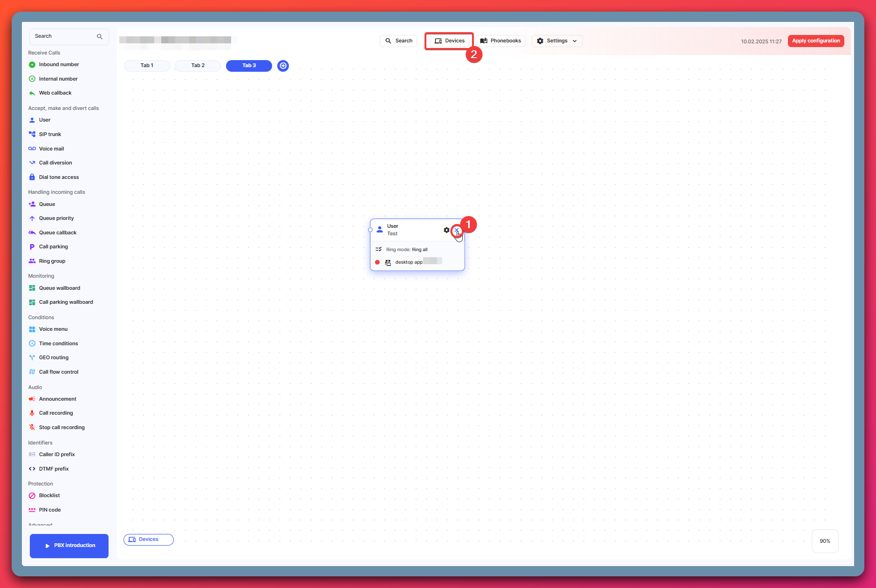The width and height of the screenshot is (876, 588).
Task: Click the search magnifier in sidebar
Action: (x=99, y=36)
